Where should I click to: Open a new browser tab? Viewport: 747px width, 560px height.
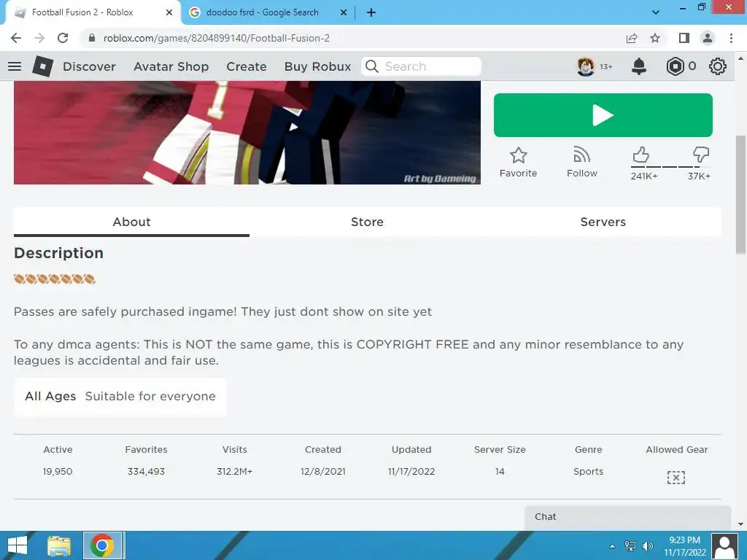(x=371, y=12)
